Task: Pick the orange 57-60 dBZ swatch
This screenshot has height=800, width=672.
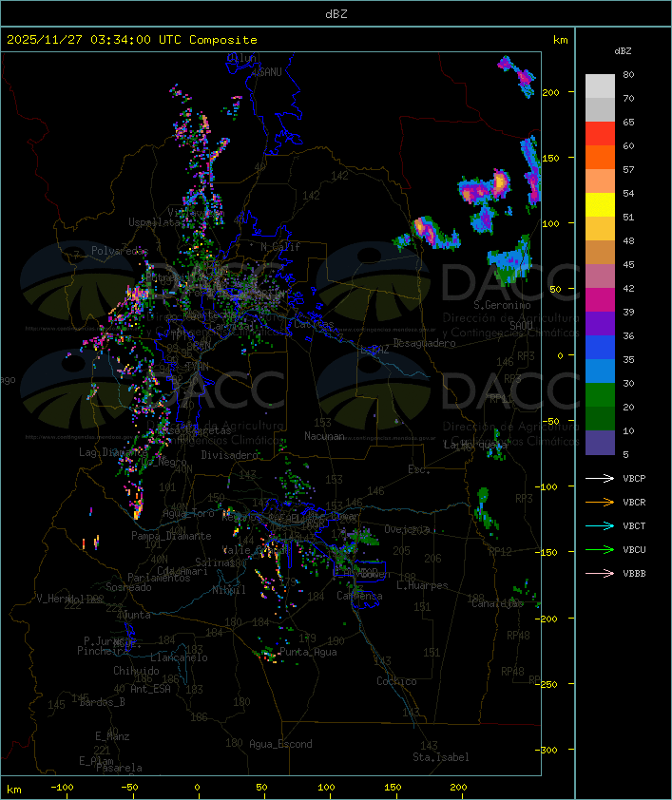Action: click(x=600, y=157)
